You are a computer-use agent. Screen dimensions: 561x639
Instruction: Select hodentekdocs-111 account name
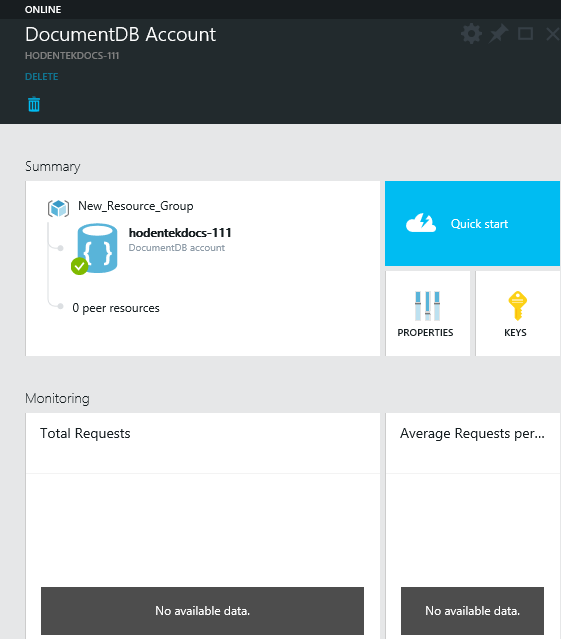click(180, 233)
